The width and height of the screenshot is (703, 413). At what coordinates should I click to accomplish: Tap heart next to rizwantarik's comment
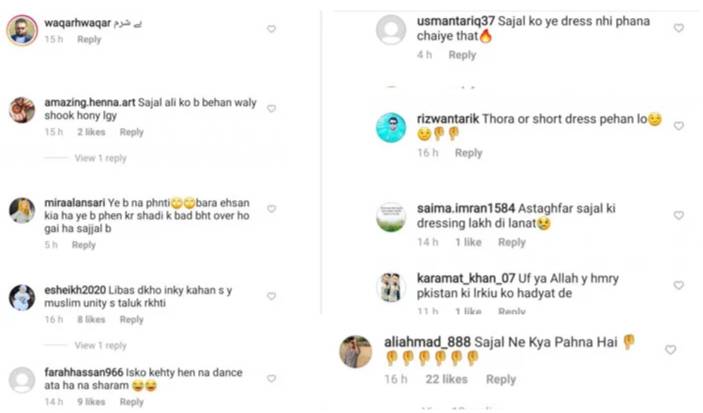679,126
